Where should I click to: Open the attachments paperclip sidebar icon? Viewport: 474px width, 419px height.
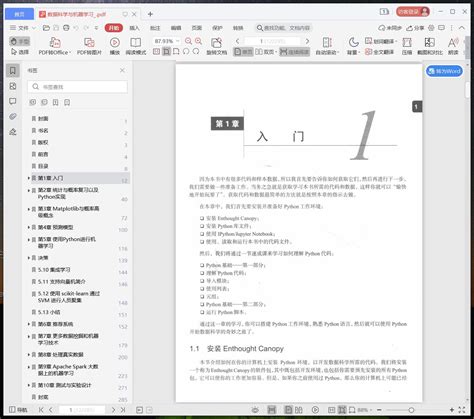pos(13,116)
